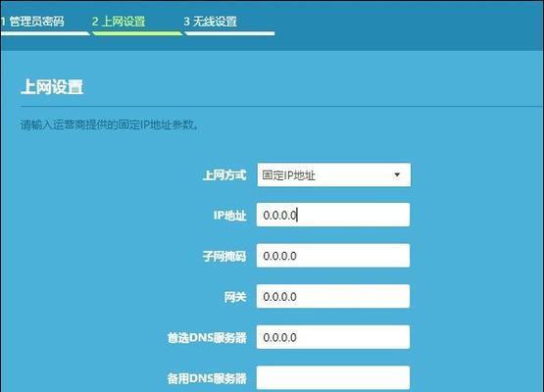
Task: Click the 子网掩码 field label
Action: tap(224, 257)
